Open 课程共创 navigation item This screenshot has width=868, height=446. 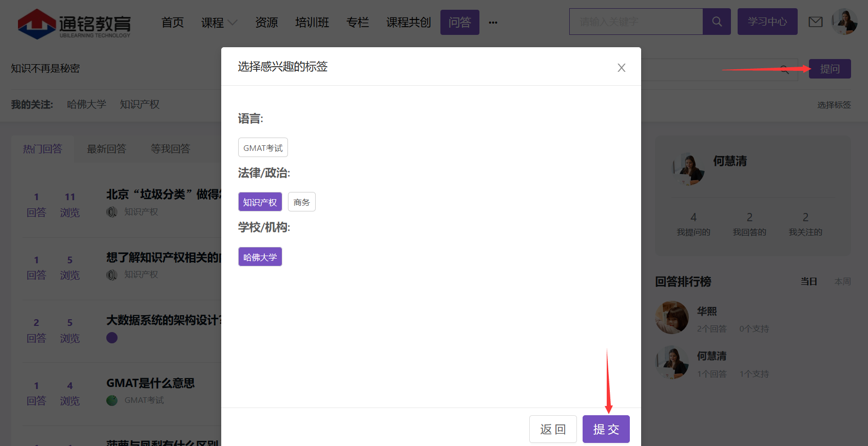409,23
